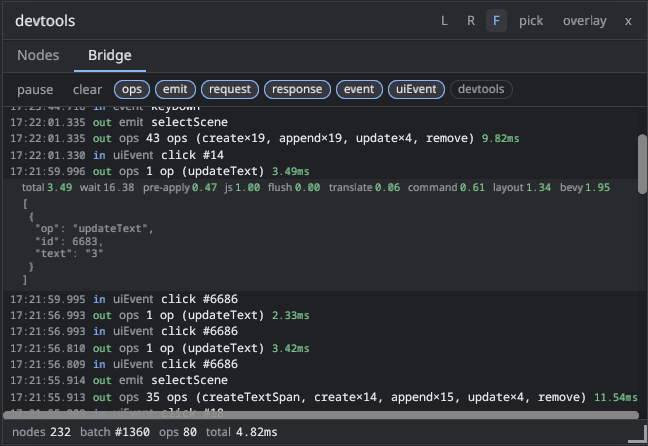This screenshot has width=648, height=446.
Task: Switch to the Nodes tab
Action: [38, 55]
